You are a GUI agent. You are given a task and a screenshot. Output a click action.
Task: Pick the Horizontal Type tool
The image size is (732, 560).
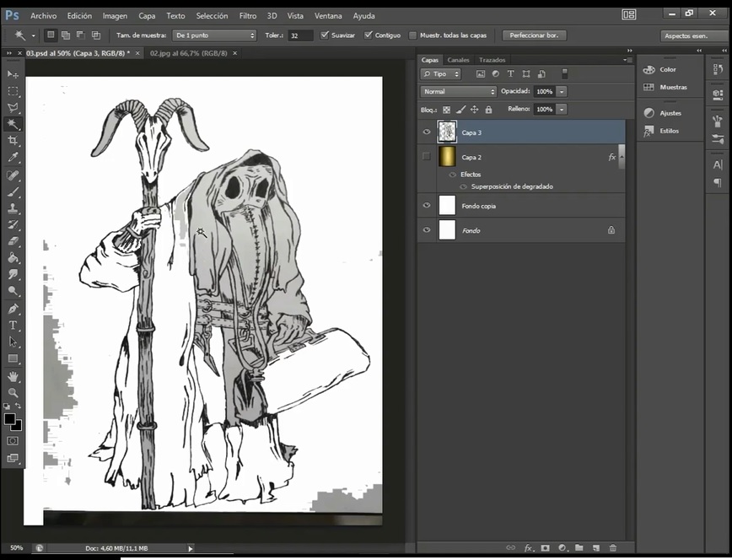tap(13, 325)
